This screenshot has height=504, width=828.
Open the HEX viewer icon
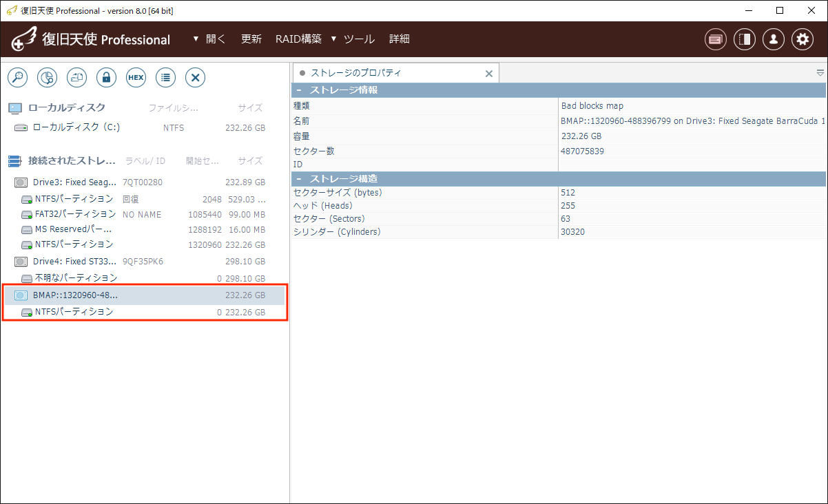click(136, 77)
